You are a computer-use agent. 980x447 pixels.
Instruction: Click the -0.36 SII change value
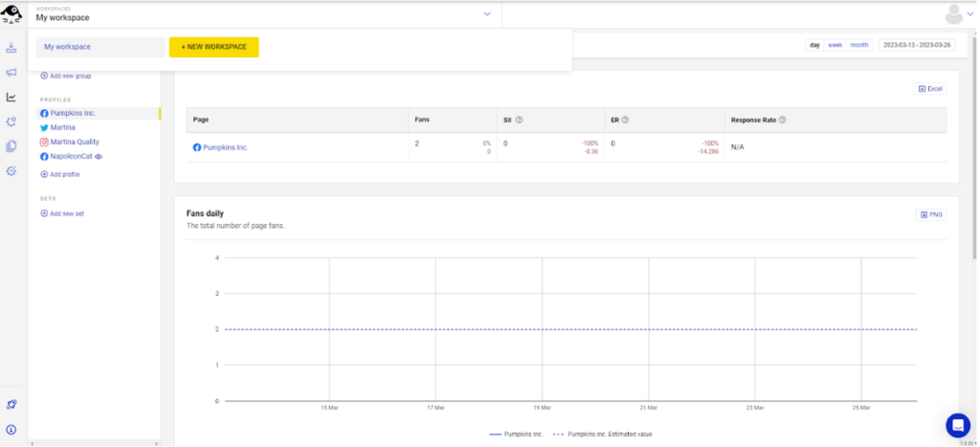pyautogui.click(x=590, y=151)
